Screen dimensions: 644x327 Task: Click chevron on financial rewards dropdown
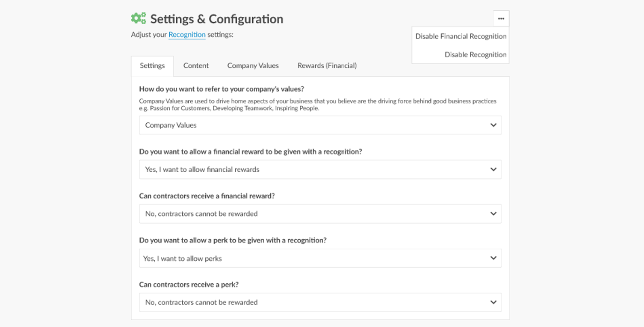tap(493, 169)
